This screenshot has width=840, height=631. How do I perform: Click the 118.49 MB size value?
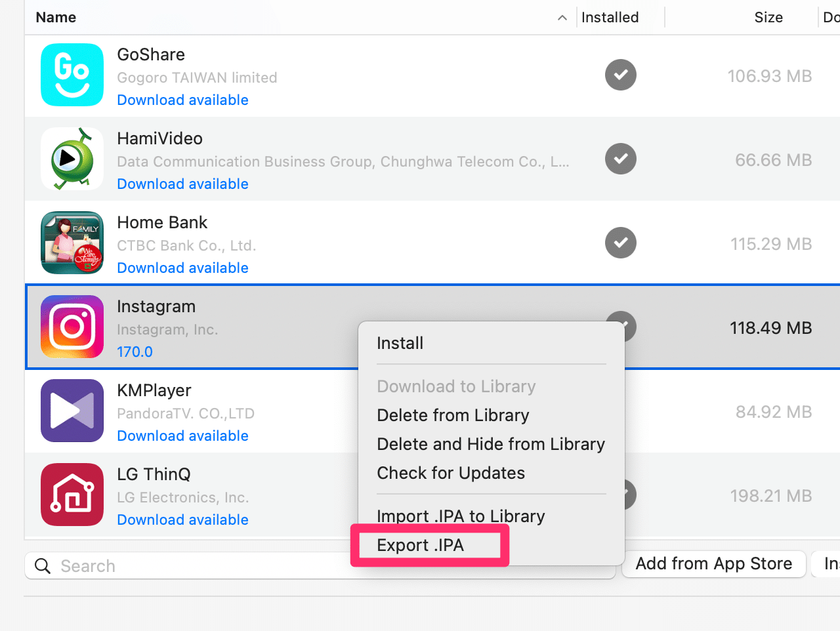(771, 328)
